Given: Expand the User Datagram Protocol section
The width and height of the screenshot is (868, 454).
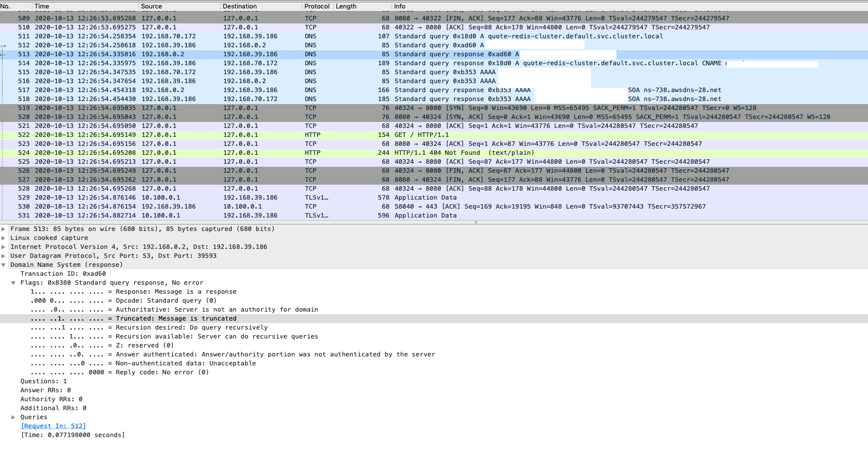Looking at the screenshot, I should [x=4, y=255].
